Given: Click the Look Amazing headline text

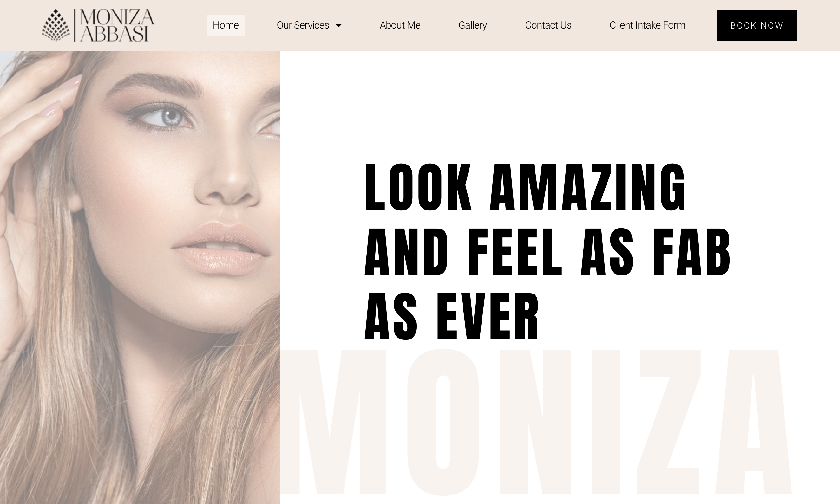Looking at the screenshot, I should (x=547, y=251).
